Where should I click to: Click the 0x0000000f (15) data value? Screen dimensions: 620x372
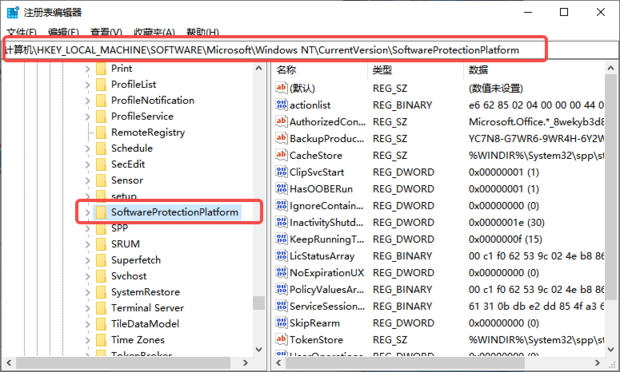pos(505,239)
